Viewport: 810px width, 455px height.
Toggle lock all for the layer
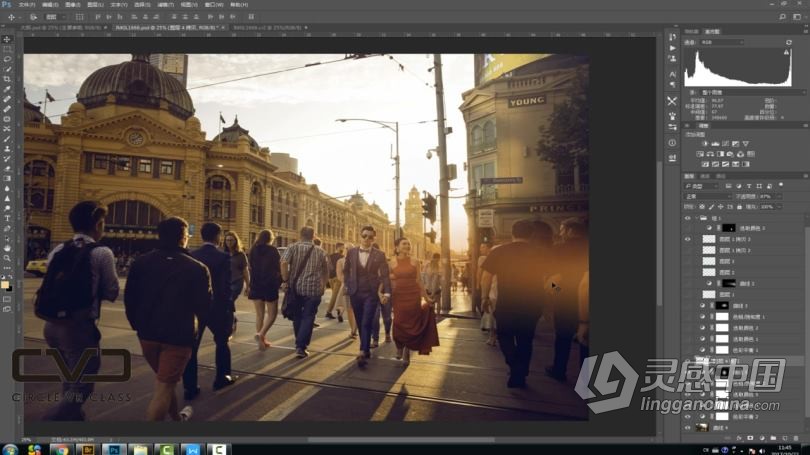739,207
